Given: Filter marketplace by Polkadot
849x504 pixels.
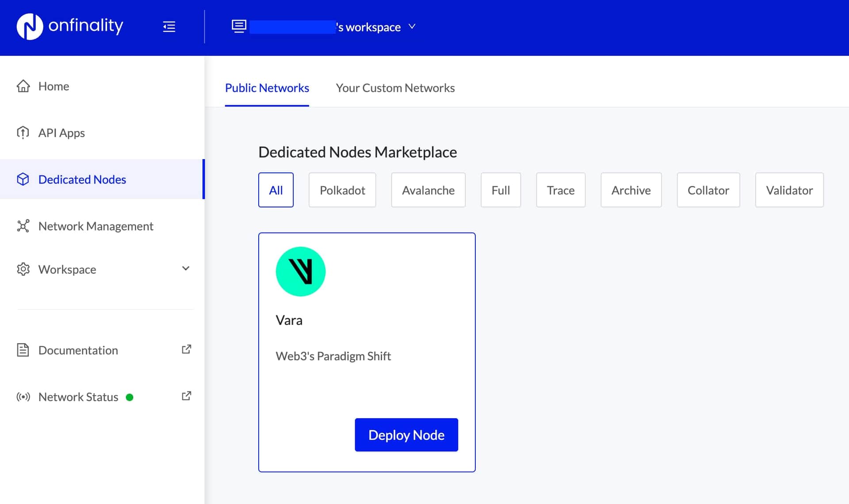Looking at the screenshot, I should (342, 190).
